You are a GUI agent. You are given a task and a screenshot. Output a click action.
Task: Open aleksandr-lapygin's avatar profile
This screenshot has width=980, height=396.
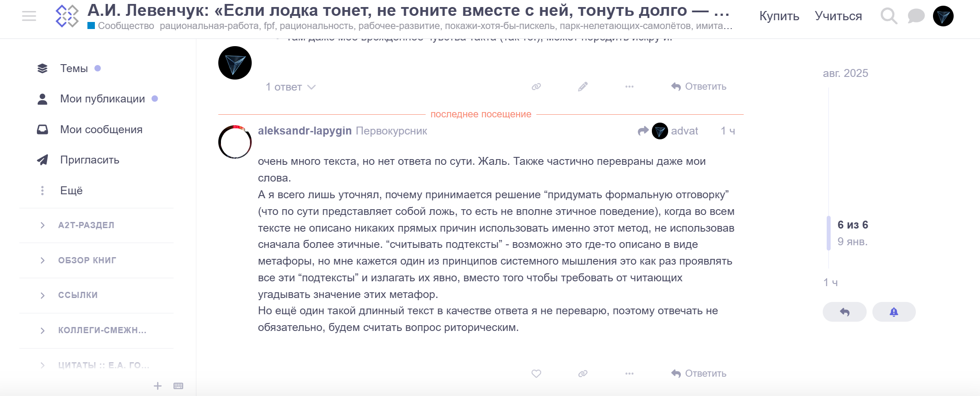(235, 142)
